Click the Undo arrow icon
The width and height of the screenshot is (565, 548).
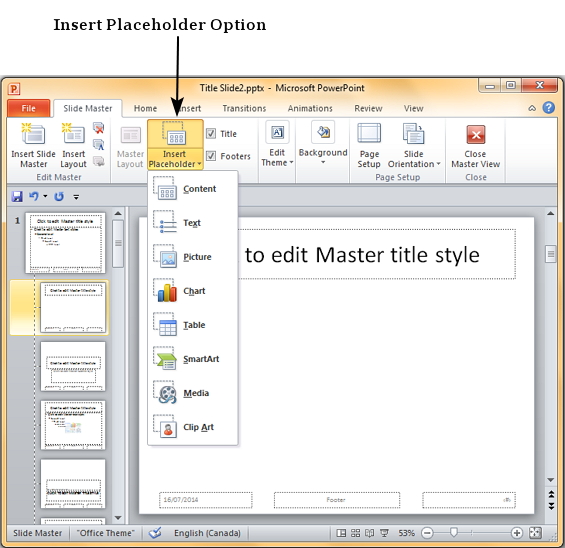(34, 196)
